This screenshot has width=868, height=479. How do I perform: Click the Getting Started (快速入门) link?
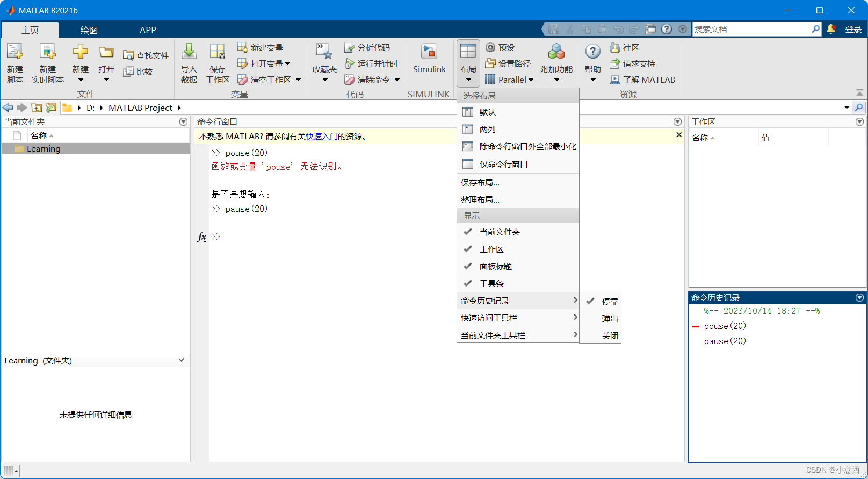tap(322, 137)
